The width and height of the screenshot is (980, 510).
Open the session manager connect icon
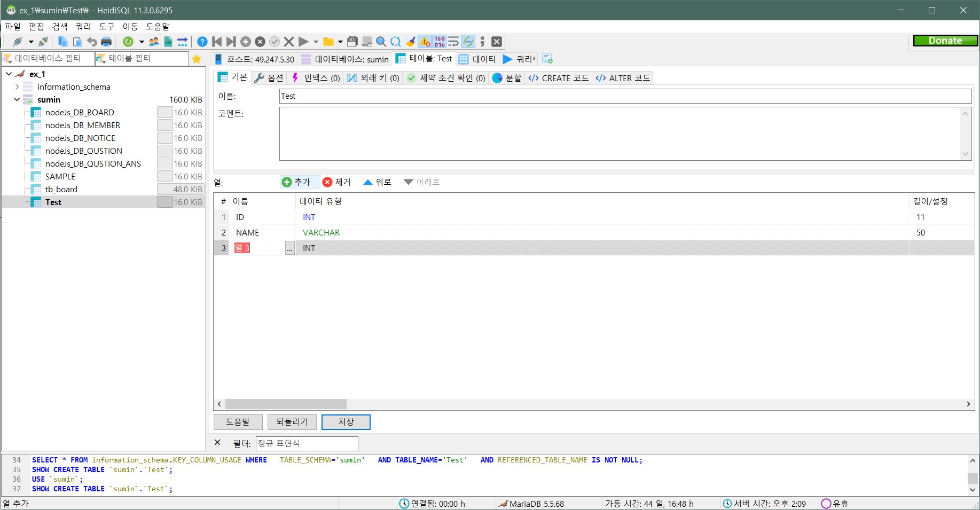click(18, 42)
